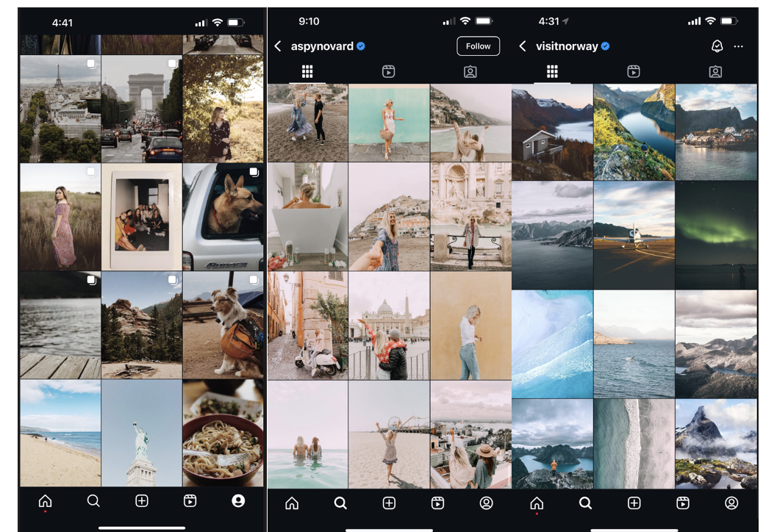
Task: Tap the Wi-Fi icon on the 9:10 screen
Action: [465, 21]
